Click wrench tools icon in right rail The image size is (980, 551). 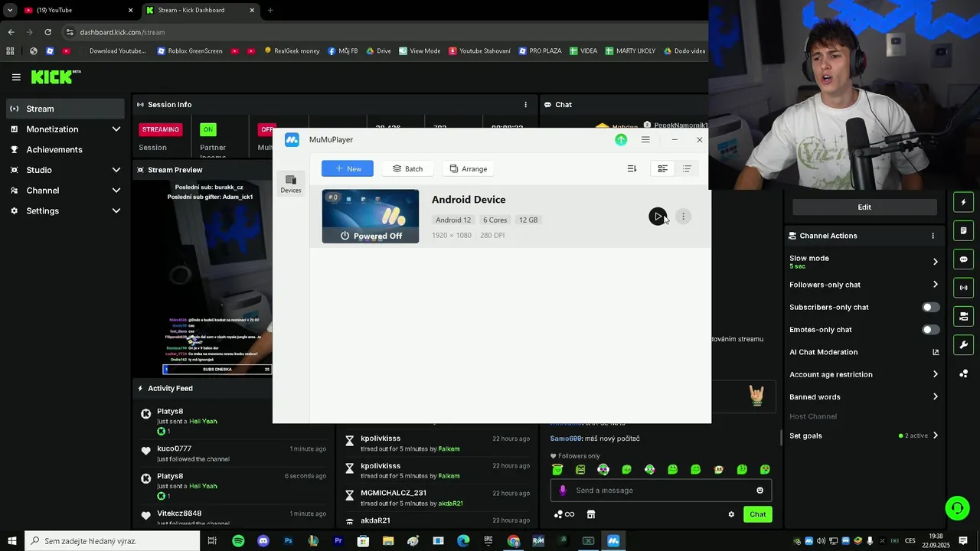pos(963,344)
